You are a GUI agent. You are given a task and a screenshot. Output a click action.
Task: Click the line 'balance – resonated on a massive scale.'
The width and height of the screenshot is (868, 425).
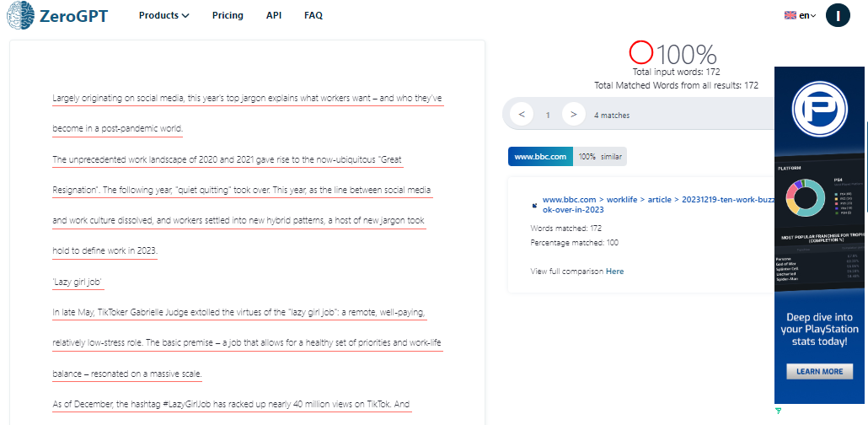(x=127, y=374)
